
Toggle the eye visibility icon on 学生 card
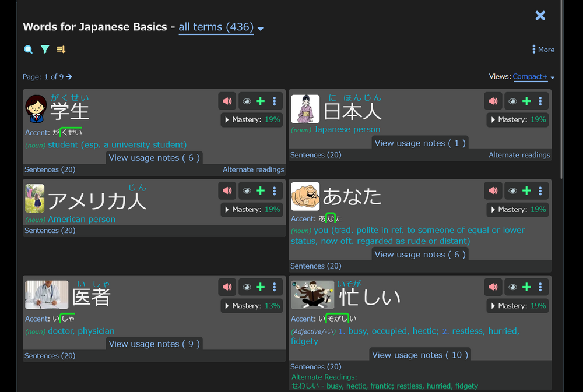246,101
